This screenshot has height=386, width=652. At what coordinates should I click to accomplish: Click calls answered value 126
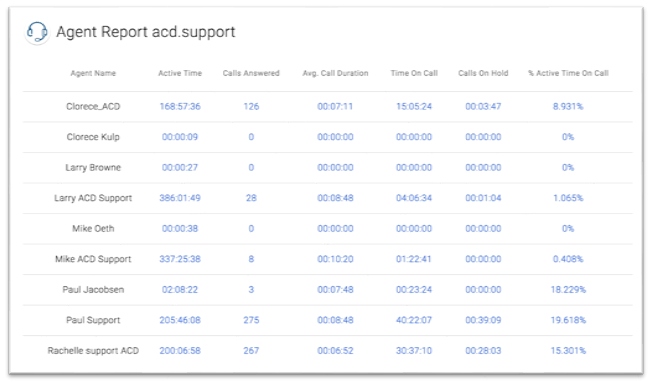(251, 106)
